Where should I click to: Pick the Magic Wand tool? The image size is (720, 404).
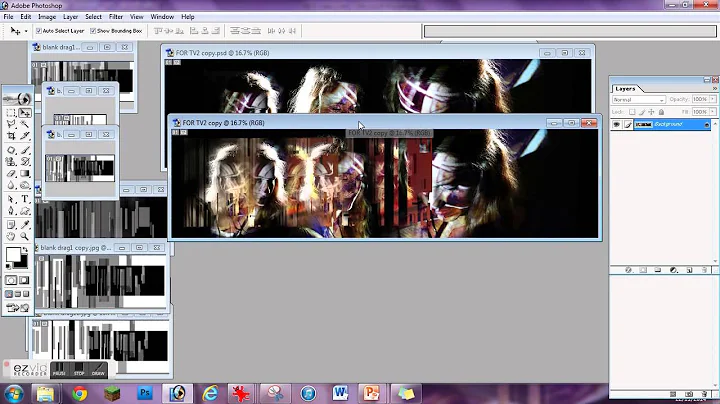click(25, 124)
